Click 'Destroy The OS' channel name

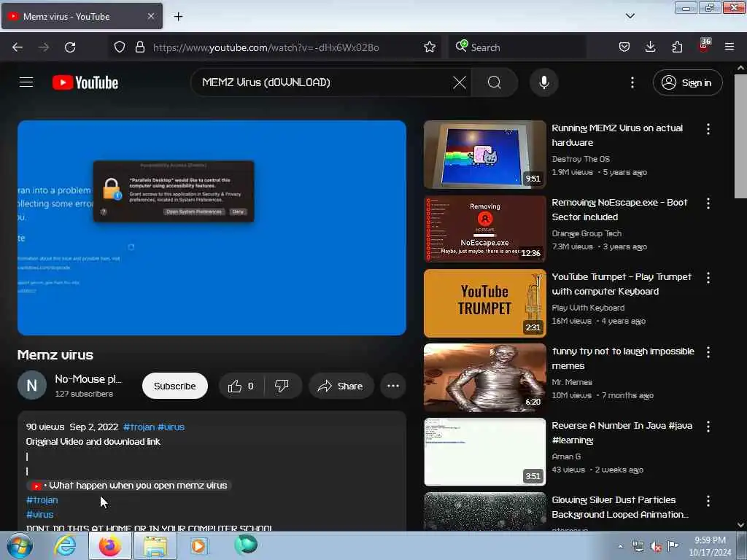581,159
